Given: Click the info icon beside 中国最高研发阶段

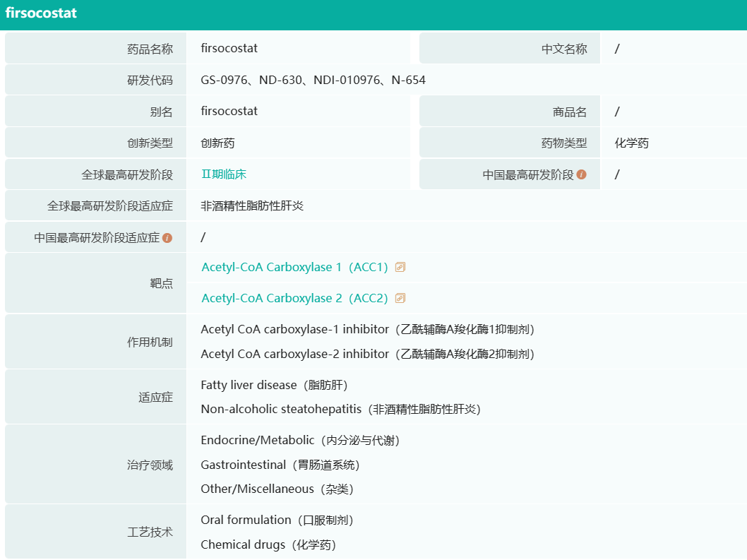Looking at the screenshot, I should click(582, 174).
